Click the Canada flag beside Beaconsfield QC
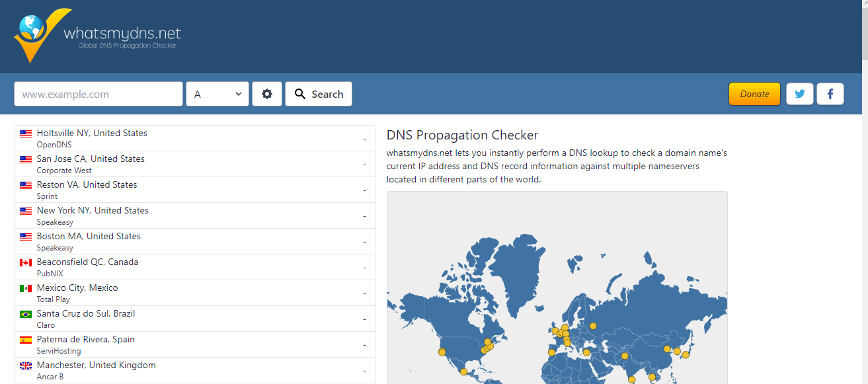 tap(26, 262)
